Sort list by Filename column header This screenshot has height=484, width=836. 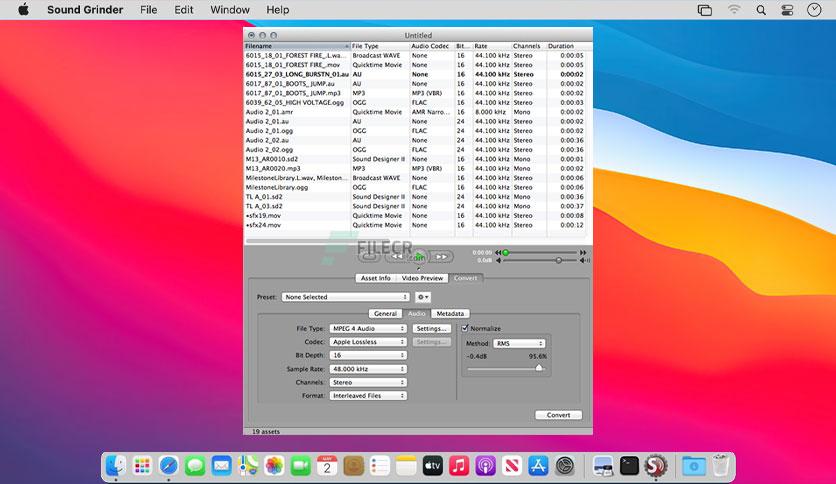coord(296,46)
